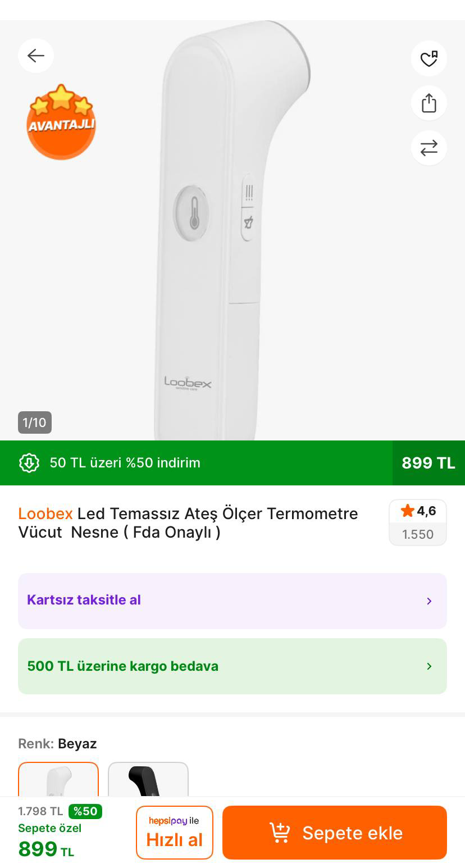
Task: Expand the 500 TL kargo bedava chevron
Action: (x=429, y=666)
